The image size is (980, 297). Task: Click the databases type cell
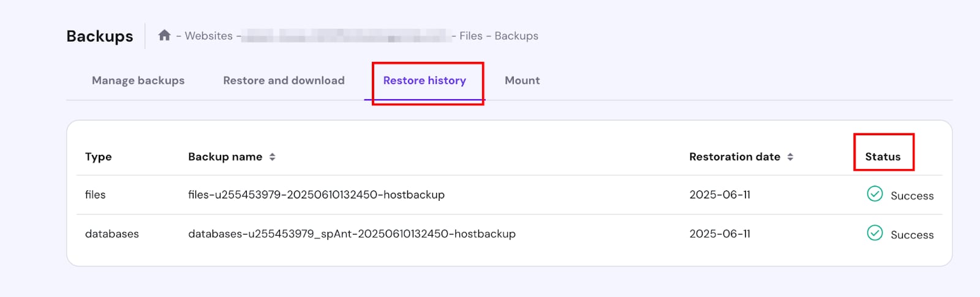(111, 234)
